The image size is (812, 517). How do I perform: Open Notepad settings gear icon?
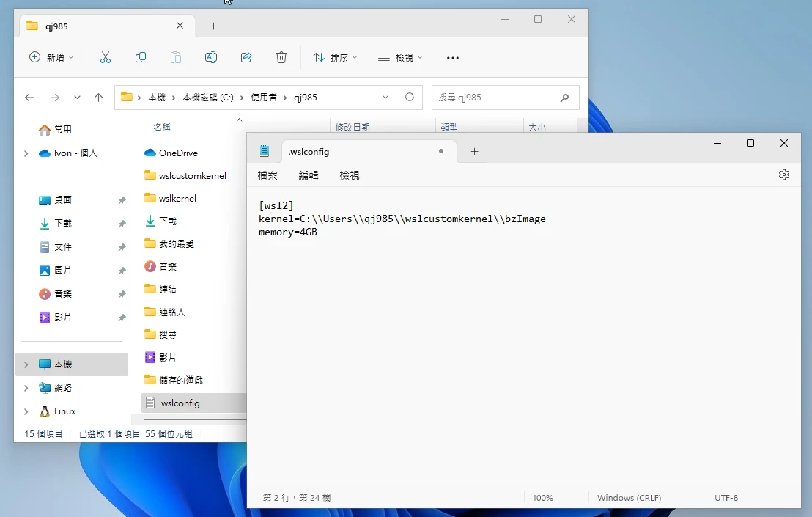click(x=784, y=175)
